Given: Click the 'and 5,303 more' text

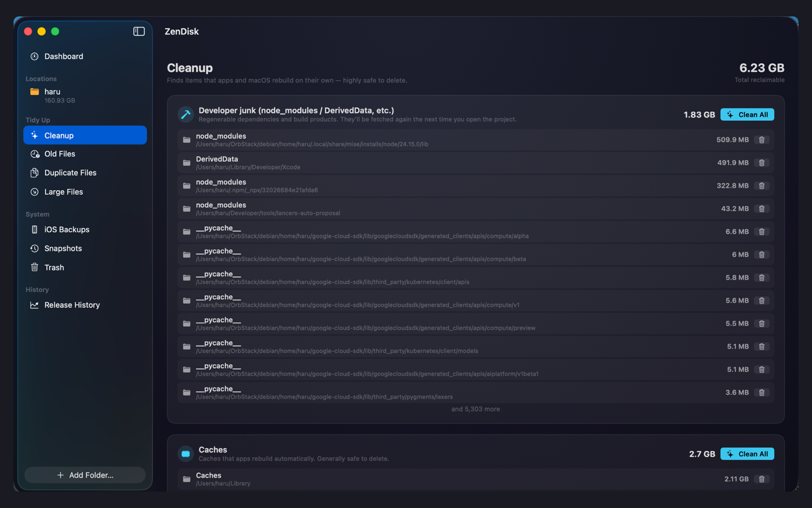Looking at the screenshot, I should pyautogui.click(x=475, y=409).
